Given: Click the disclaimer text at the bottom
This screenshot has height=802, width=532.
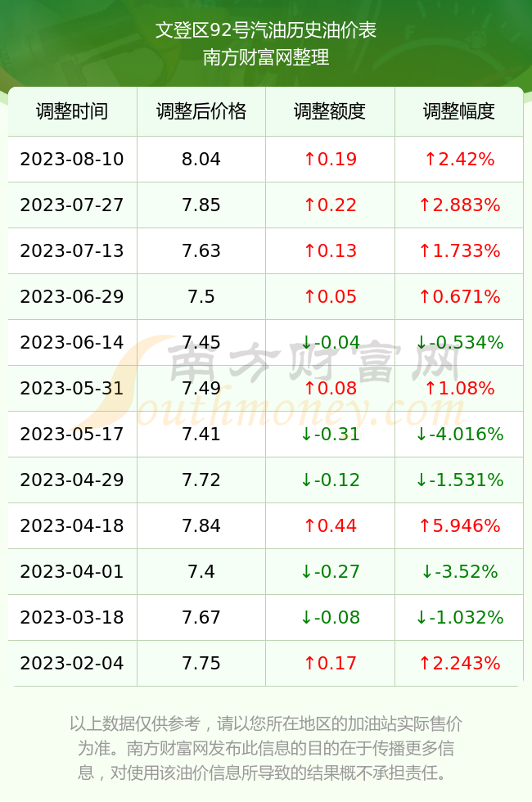Looking at the screenshot, I should [x=266, y=748].
